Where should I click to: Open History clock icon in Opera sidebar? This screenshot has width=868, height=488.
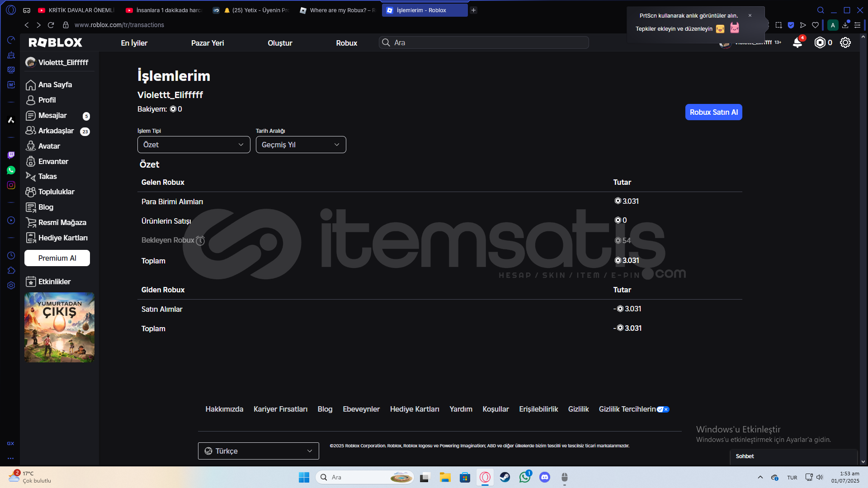pos(11,256)
